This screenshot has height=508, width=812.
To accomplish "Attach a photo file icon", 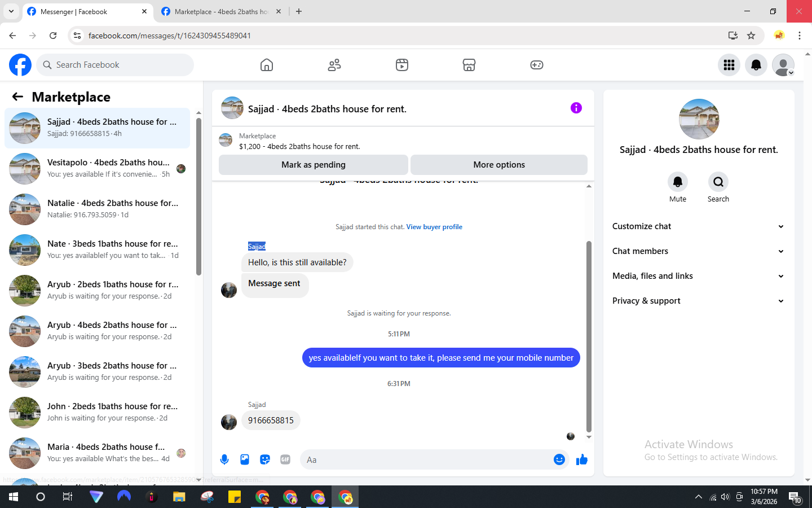I will coord(245,459).
